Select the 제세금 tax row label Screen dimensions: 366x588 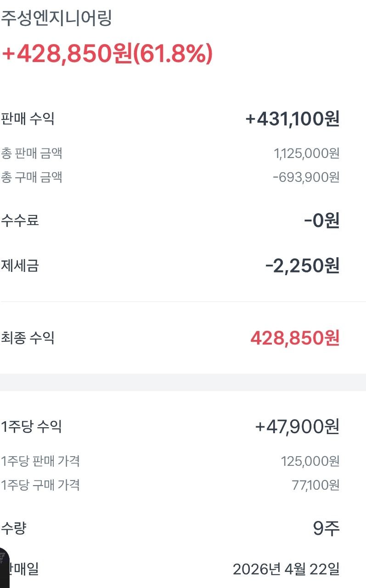[20, 266]
